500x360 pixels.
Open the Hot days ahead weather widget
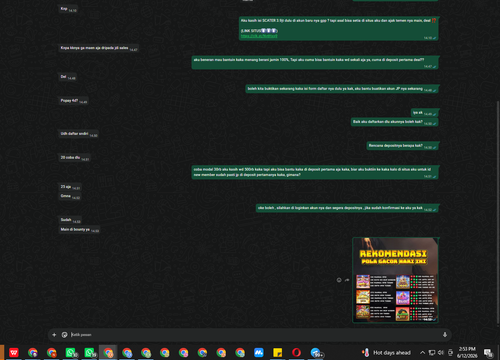[x=387, y=353]
